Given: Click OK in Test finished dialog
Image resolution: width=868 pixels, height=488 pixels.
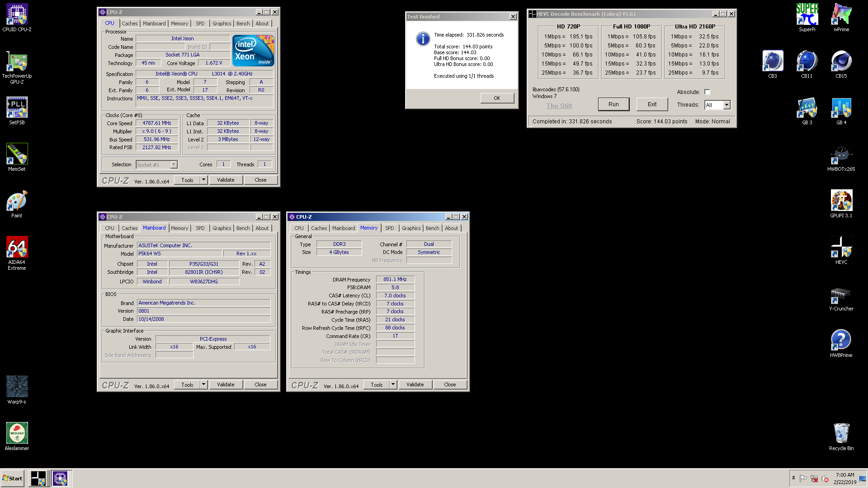Looking at the screenshot, I should (497, 98).
